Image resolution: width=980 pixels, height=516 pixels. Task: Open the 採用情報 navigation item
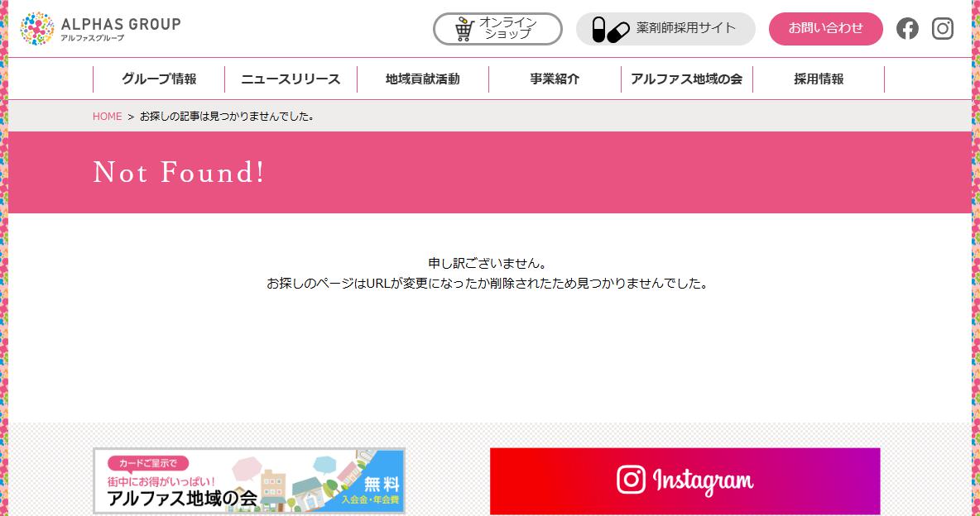pyautogui.click(x=819, y=79)
